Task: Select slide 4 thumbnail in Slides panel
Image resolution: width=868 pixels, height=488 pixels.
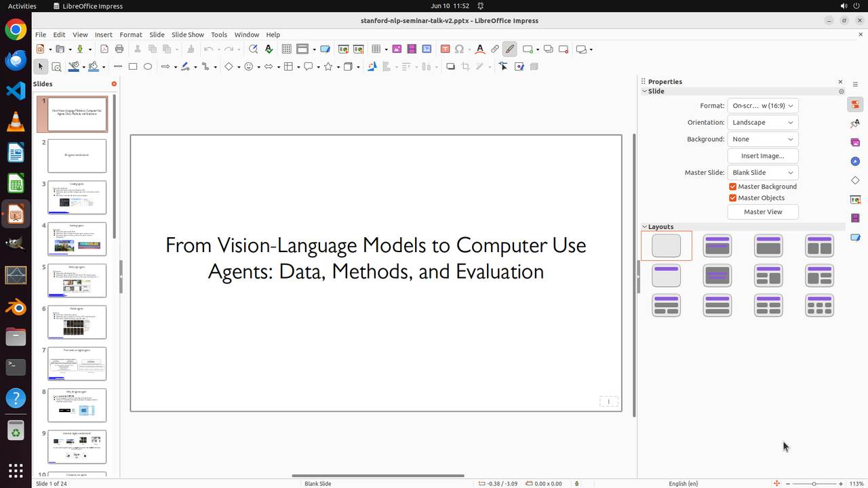Action: pos(77,239)
